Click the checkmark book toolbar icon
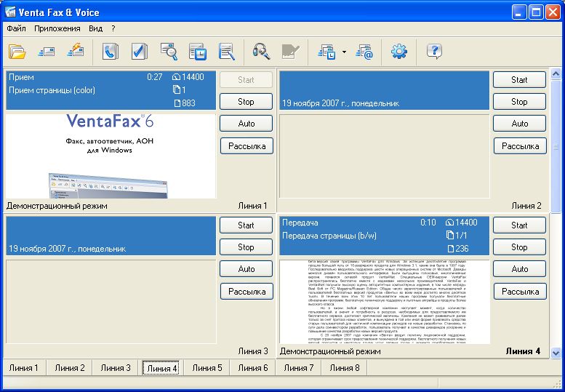The image size is (565, 392). coord(139,52)
